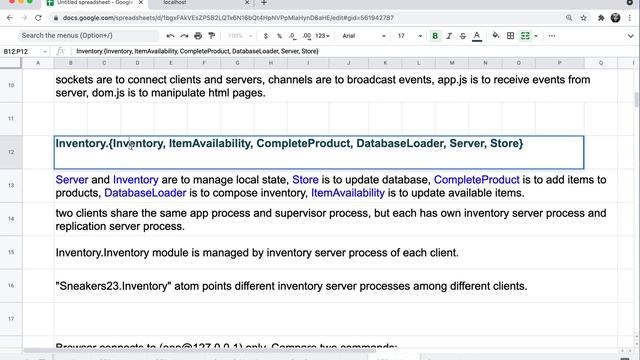Click the horizontal scrollbar thumb
The height and width of the screenshot is (360, 640).
point(200,350)
